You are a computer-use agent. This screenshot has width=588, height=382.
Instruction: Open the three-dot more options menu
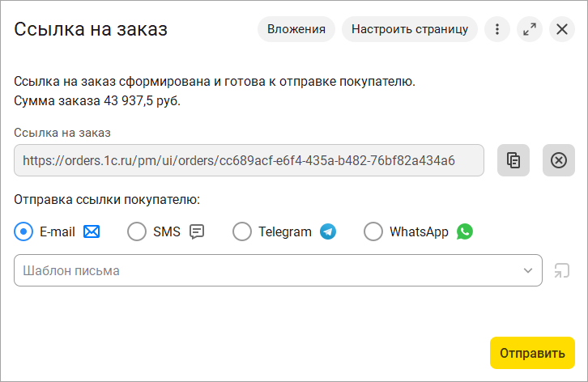click(x=497, y=30)
